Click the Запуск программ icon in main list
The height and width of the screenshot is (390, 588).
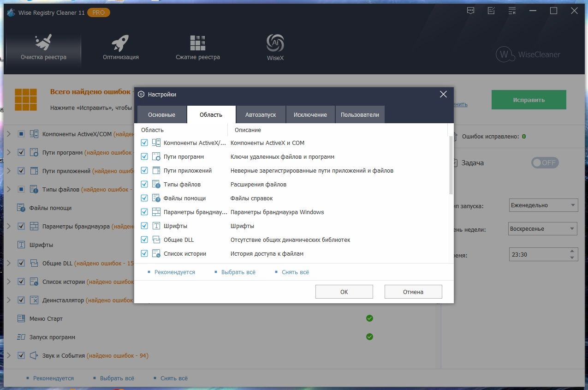point(21,337)
